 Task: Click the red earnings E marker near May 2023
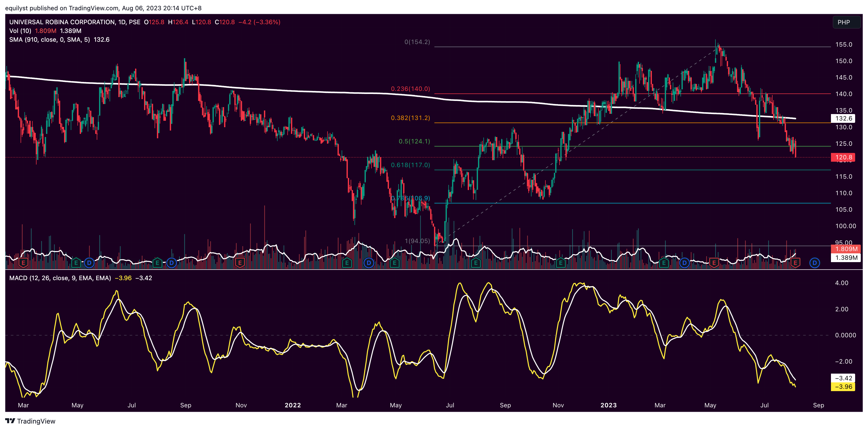coord(714,263)
